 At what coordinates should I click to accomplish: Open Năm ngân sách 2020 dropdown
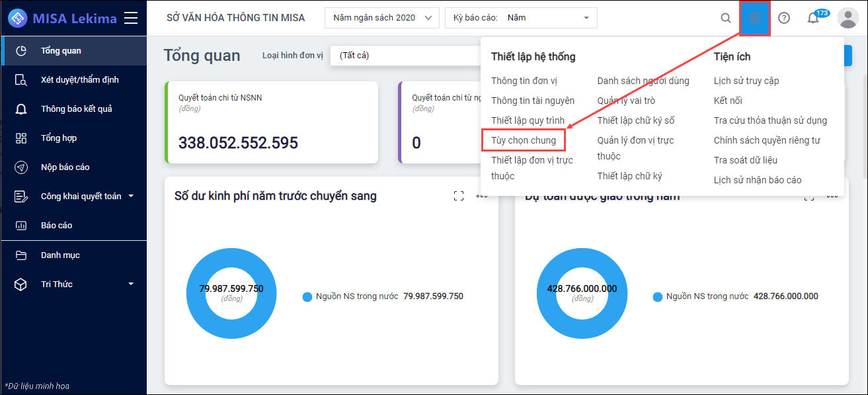(382, 18)
